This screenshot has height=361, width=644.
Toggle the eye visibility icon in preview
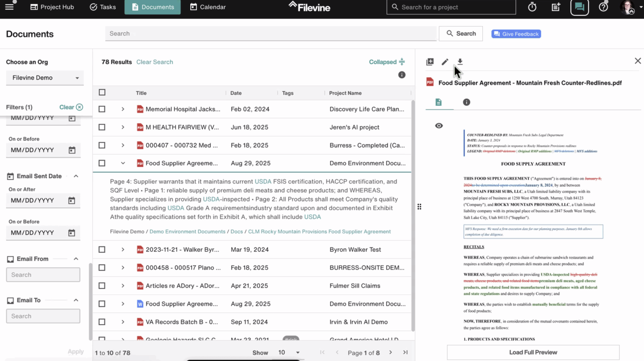tap(439, 126)
